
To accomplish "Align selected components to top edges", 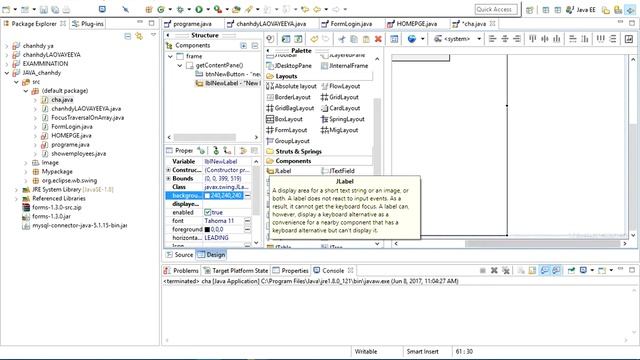I will [533, 39].
